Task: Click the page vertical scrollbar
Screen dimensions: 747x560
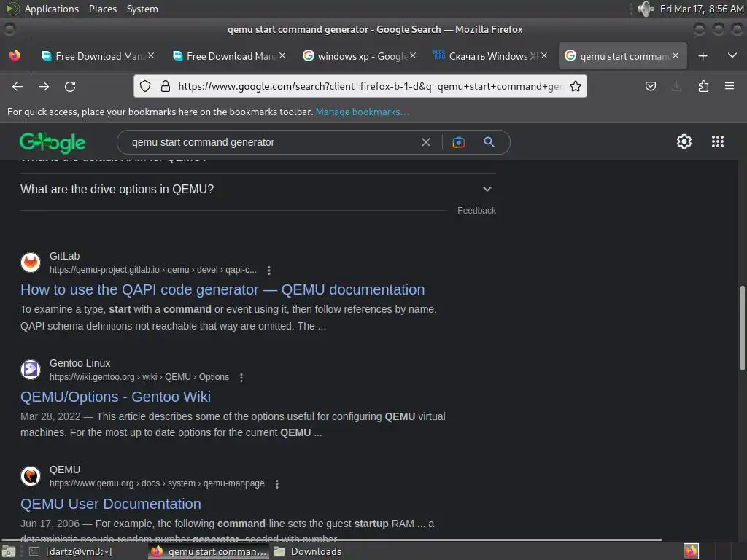Action: click(742, 327)
